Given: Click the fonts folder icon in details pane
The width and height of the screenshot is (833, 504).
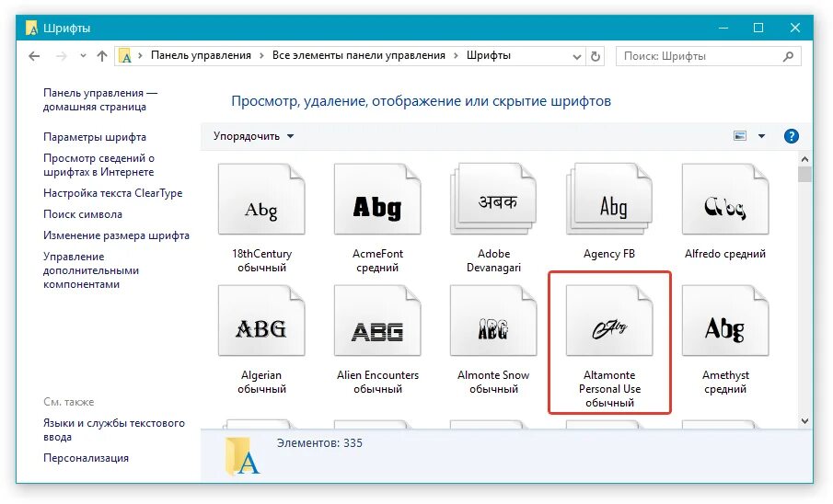Looking at the screenshot, I should [242, 455].
